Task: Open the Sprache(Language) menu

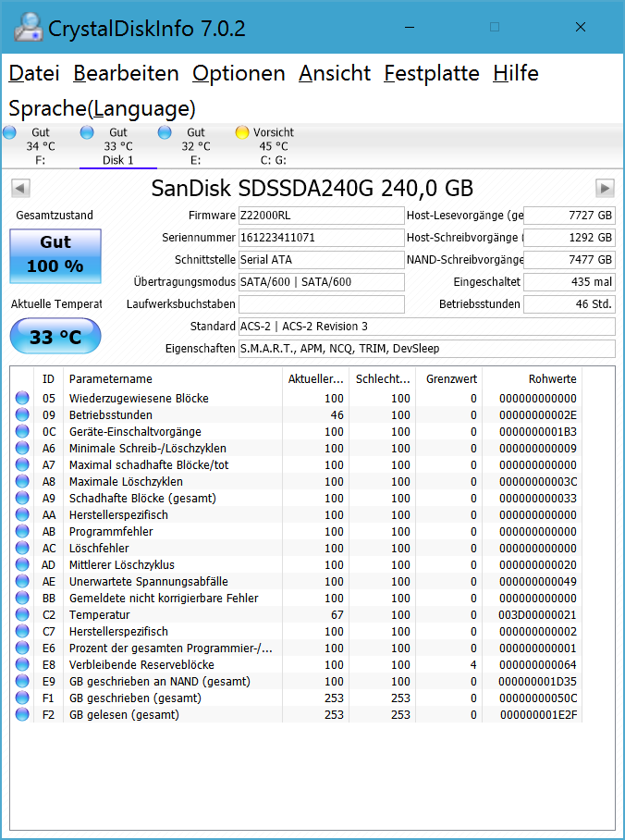Action: pyautogui.click(x=103, y=109)
